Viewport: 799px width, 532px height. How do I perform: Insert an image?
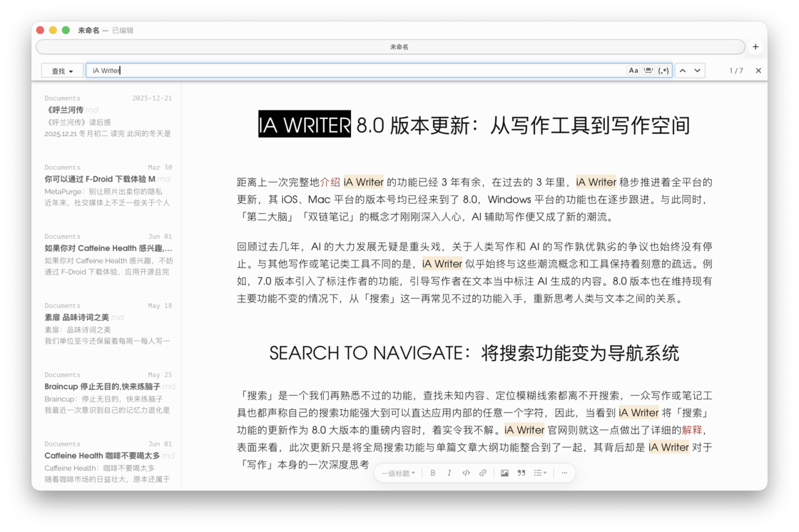pyautogui.click(x=504, y=473)
